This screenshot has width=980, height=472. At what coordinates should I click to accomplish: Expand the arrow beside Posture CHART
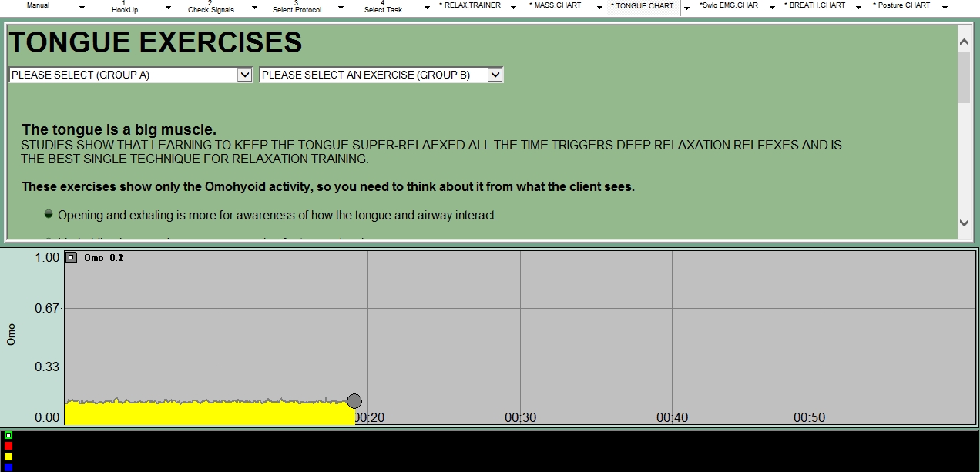[x=944, y=8]
